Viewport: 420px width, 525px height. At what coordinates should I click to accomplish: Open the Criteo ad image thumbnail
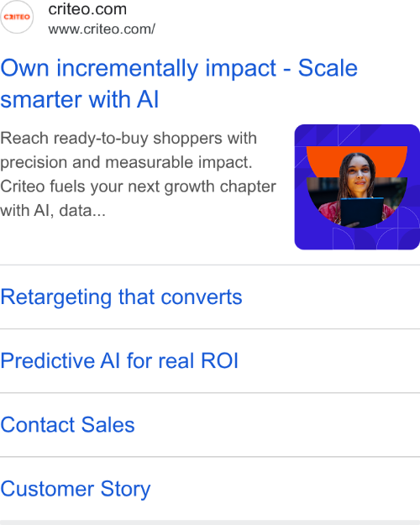point(357,186)
